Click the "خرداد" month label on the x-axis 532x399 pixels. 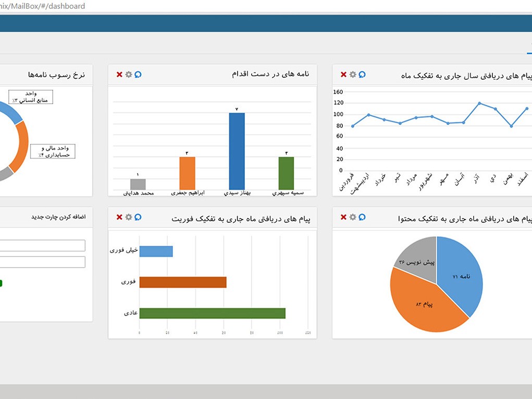pyautogui.click(x=380, y=179)
